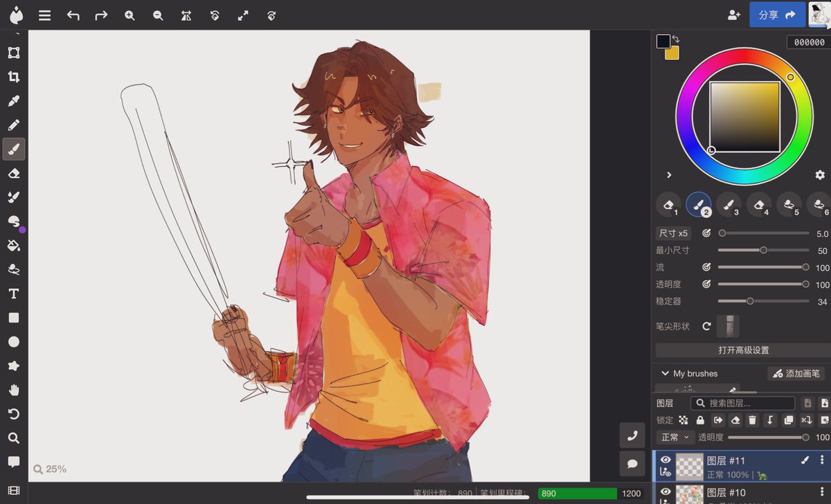Select the zoom tool in left toolbar
This screenshot has height=504, width=831.
coord(13,438)
